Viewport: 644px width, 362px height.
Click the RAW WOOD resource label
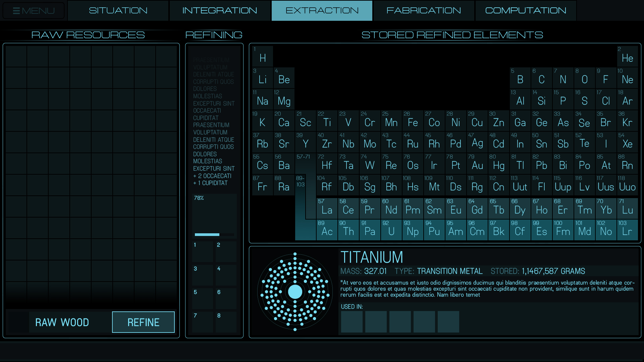(x=62, y=322)
